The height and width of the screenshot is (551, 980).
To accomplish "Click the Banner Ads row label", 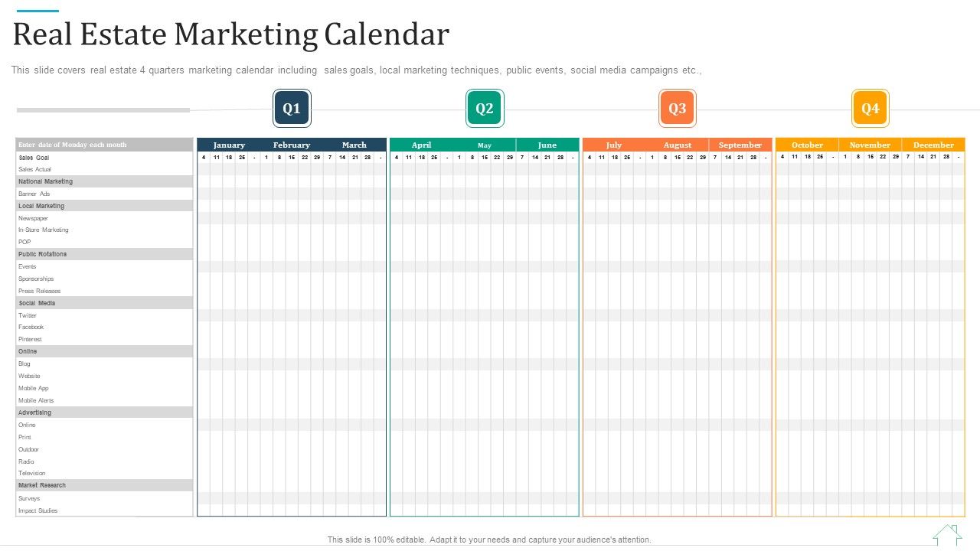I will click(x=34, y=194).
